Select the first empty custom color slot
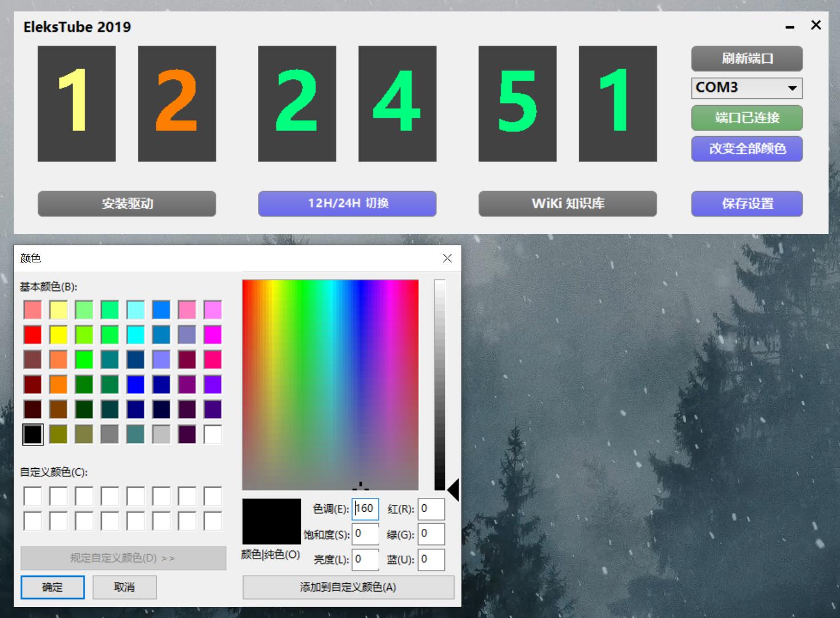This screenshot has height=618, width=840. click(33, 496)
